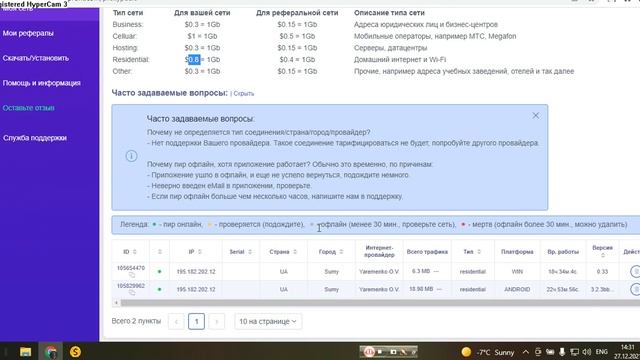Click the HyperCam stop recording button
This screenshot has height=360, width=640.
[380, 351]
